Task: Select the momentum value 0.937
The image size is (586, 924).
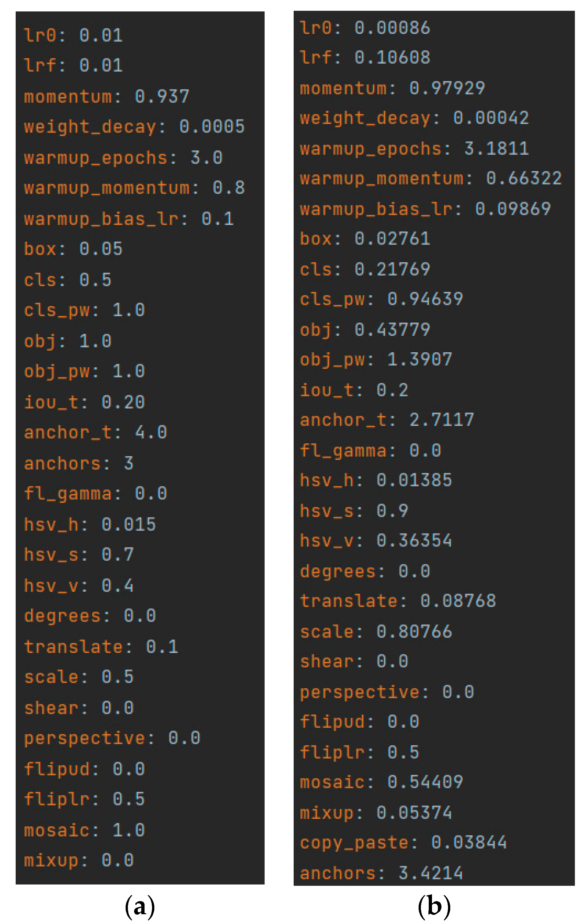Action: pos(162,96)
